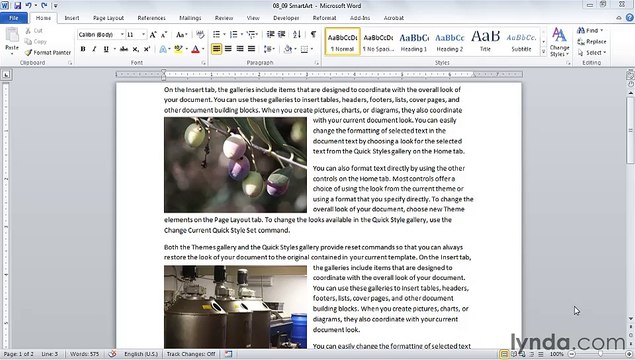The width and height of the screenshot is (635, 360).
Task: Toggle strikethrough formatting
Action: 124,49
